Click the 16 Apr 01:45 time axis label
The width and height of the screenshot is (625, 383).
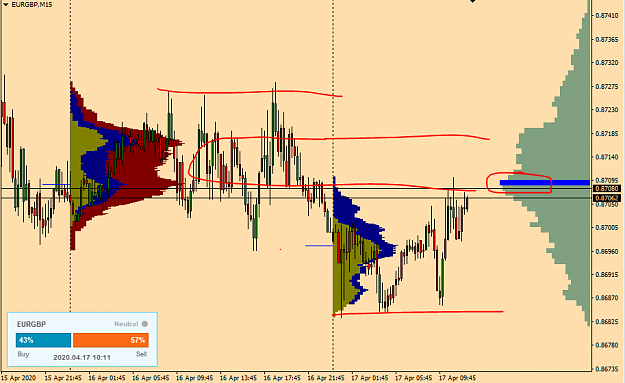(107, 378)
